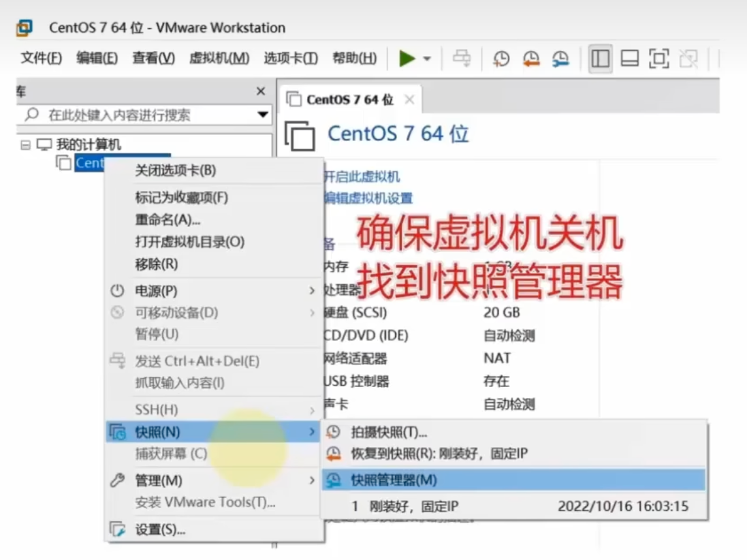Enter full screen mode icon

[x=659, y=59]
